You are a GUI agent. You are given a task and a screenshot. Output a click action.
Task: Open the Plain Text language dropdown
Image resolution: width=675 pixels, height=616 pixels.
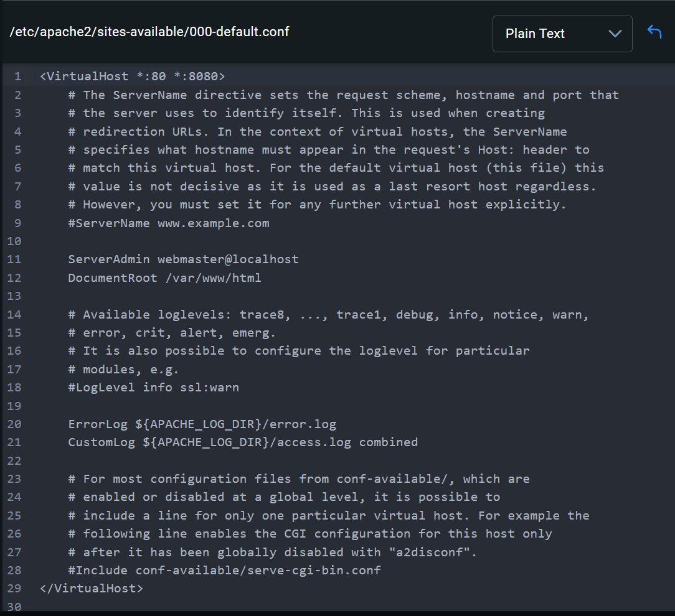(x=562, y=34)
